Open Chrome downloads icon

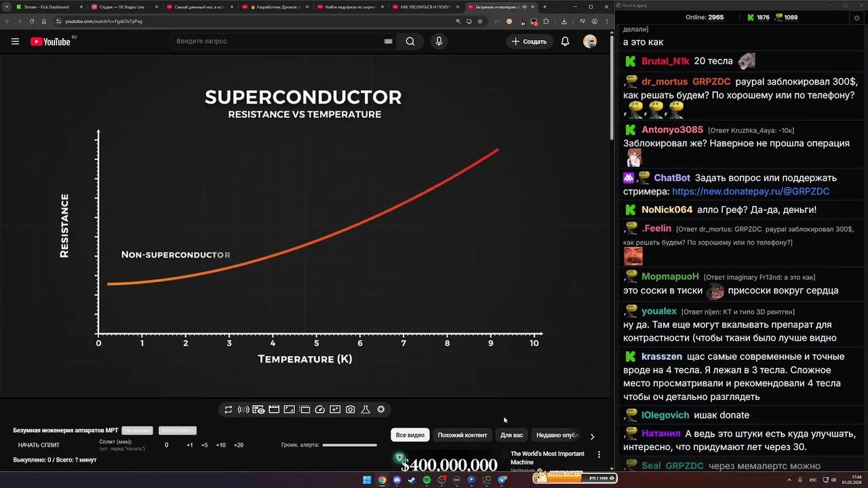click(x=564, y=21)
